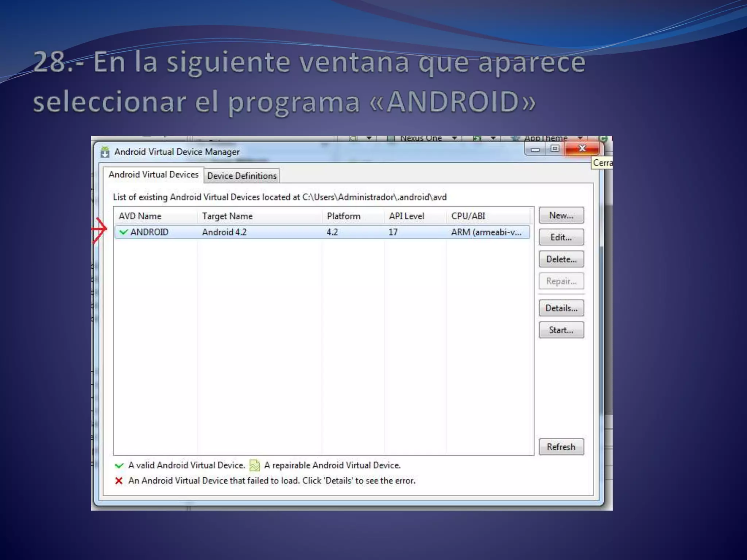Sort by the API Level column header
The width and height of the screenshot is (747, 560).
click(406, 216)
